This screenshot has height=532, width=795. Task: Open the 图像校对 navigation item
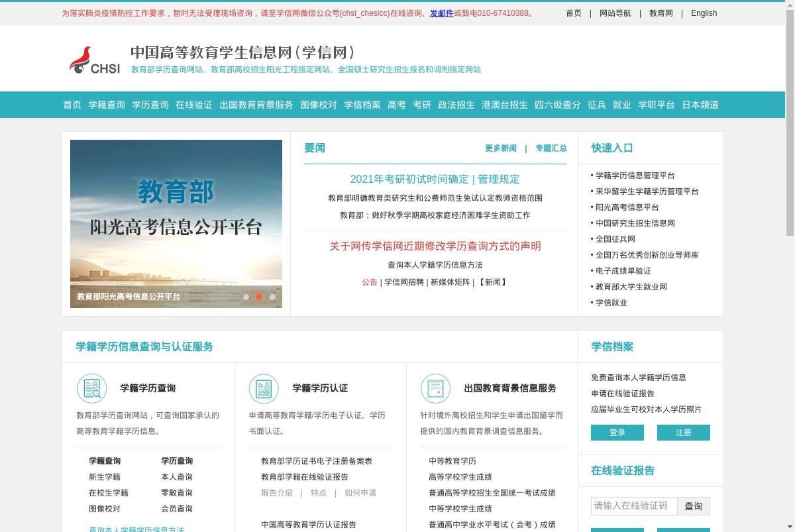(319, 105)
